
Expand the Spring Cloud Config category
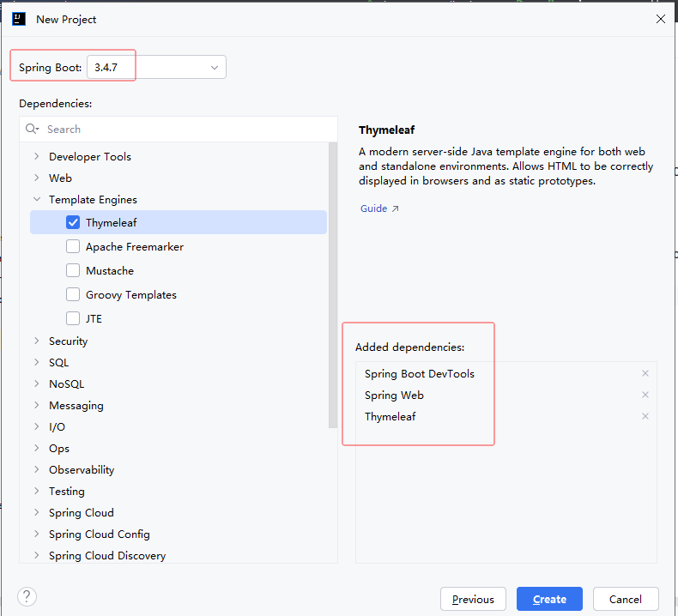coord(37,534)
